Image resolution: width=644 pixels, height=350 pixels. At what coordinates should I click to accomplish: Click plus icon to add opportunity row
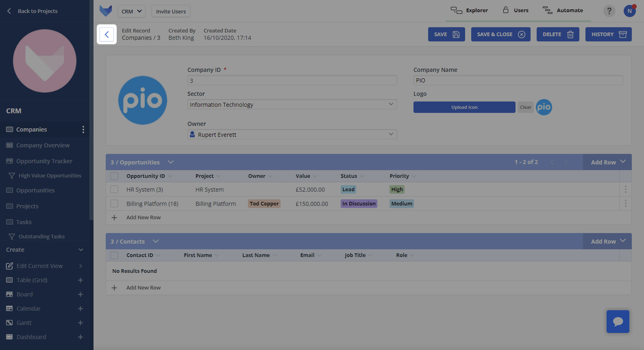click(114, 218)
